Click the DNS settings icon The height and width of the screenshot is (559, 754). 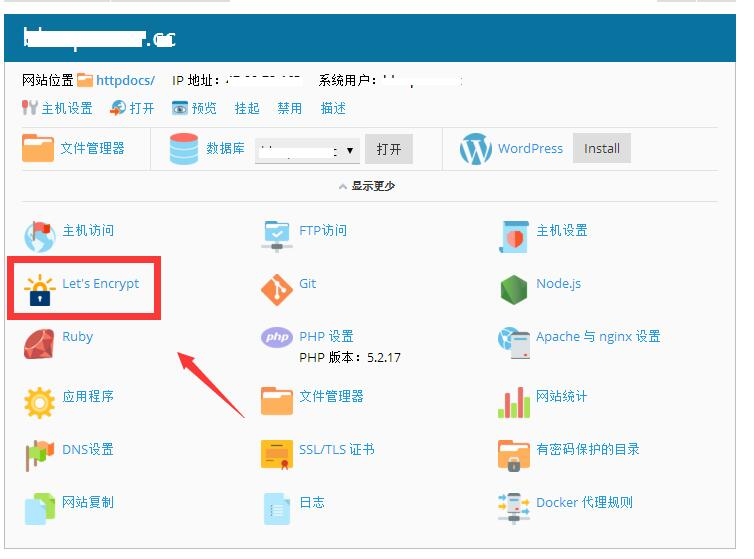point(40,454)
